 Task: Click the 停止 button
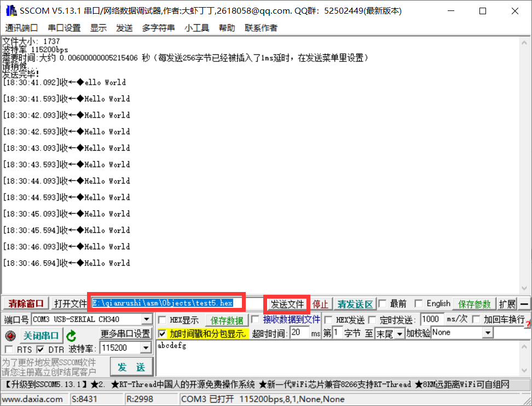click(x=320, y=304)
